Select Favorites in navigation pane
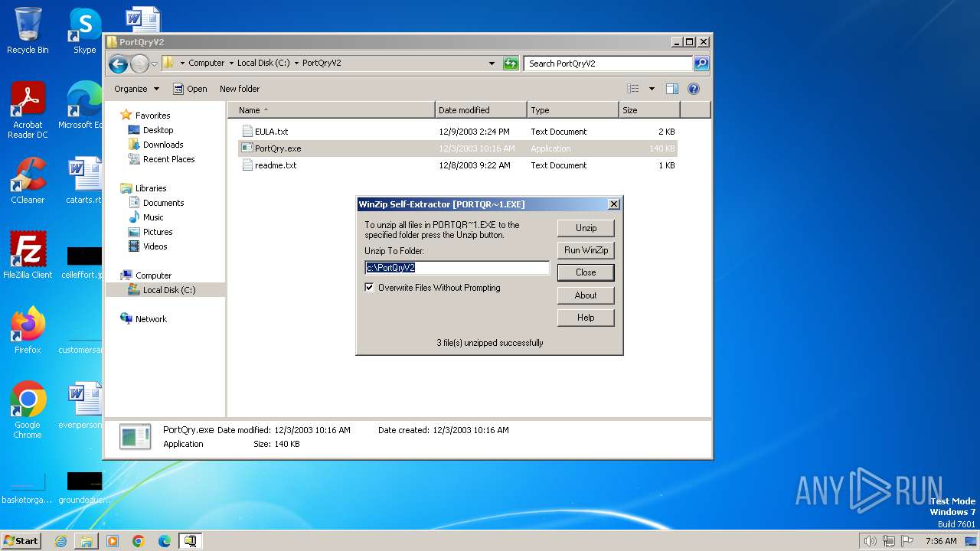 coord(152,116)
